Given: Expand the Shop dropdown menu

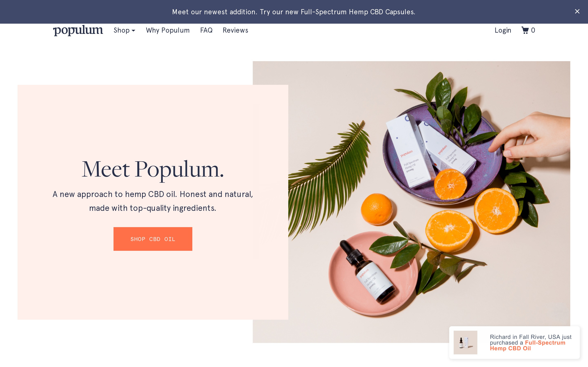Looking at the screenshot, I should (x=124, y=30).
